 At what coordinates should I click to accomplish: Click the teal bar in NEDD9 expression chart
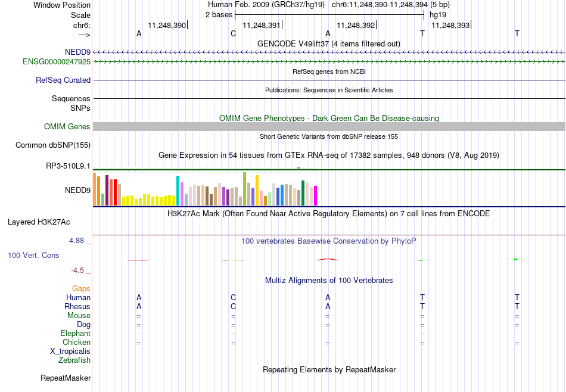click(178, 191)
